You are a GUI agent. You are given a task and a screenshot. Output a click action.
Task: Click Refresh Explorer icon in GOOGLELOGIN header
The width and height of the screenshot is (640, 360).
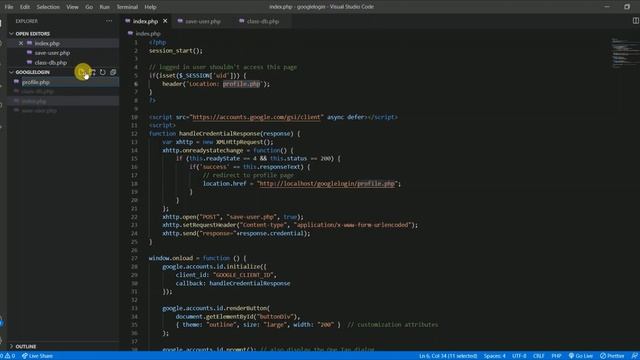point(103,72)
